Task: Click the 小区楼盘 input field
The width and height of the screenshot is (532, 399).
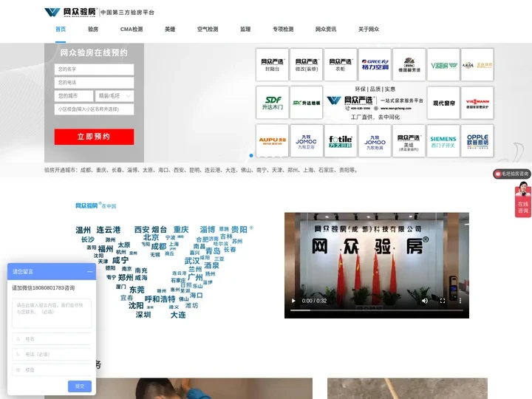Action: (x=94, y=109)
